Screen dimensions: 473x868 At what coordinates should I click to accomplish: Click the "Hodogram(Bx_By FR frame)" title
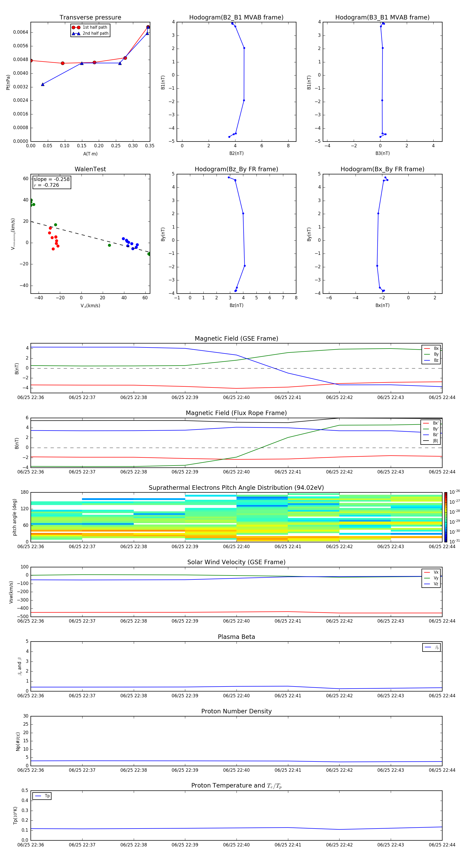pyautogui.click(x=382, y=169)
